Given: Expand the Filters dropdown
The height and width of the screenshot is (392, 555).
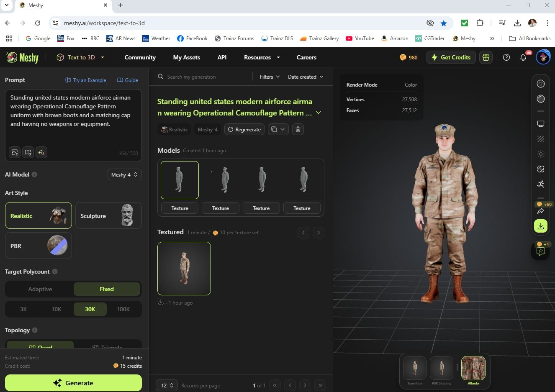Looking at the screenshot, I should pos(270,77).
